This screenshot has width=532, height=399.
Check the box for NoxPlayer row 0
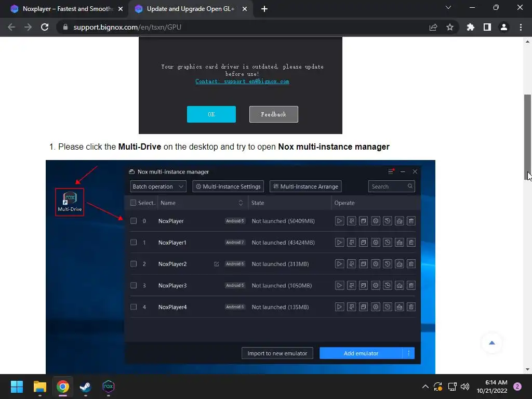134,221
